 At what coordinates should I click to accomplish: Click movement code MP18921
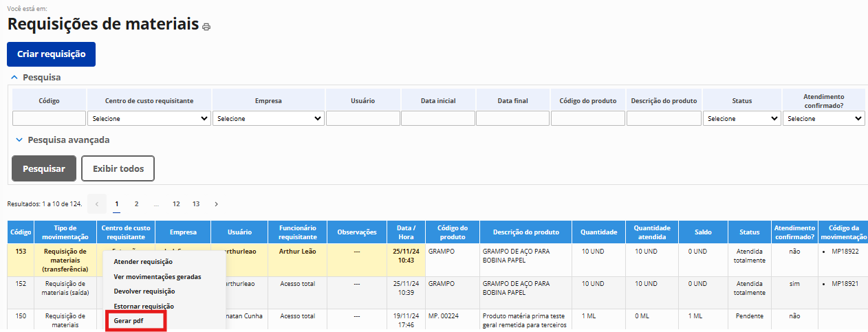845,283
